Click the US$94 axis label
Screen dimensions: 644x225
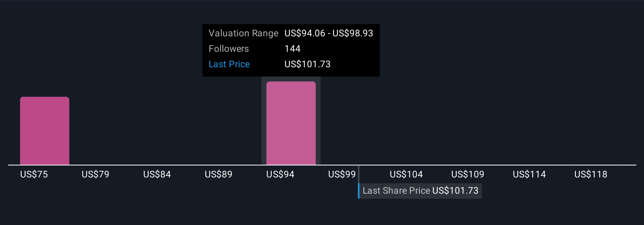point(280,174)
